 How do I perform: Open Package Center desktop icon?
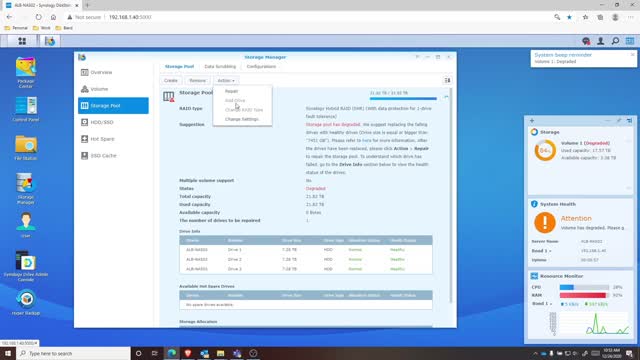tap(26, 73)
